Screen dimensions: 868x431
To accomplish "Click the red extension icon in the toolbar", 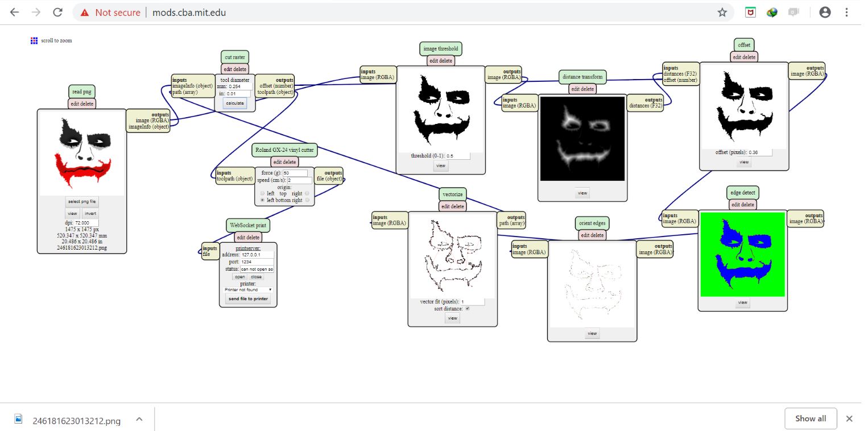I will tap(751, 13).
